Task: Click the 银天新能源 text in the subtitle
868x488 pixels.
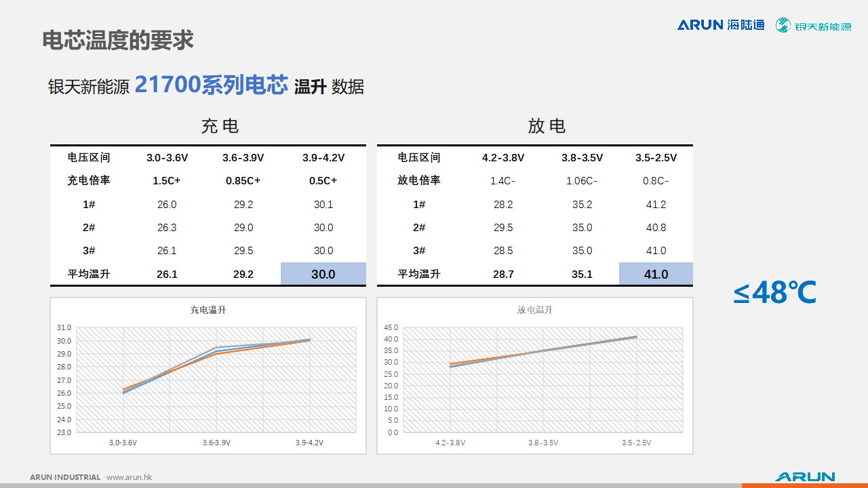Action: 89,87
